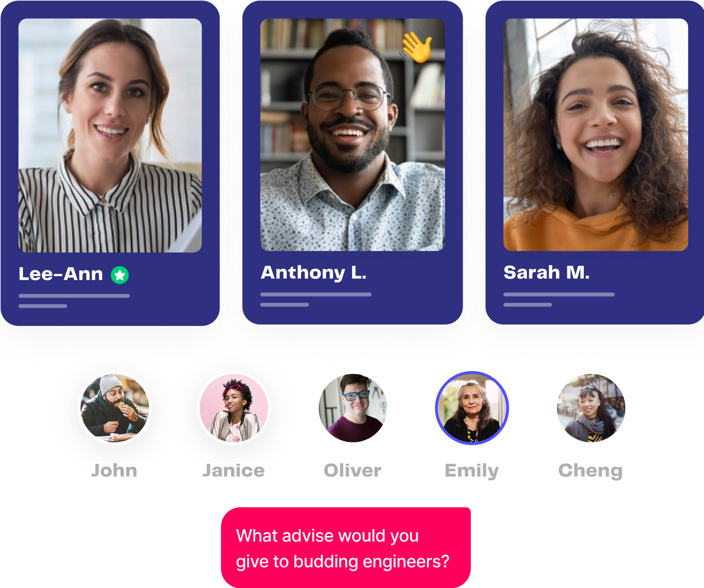
Task: Select Cheng's circular avatar
Action: pos(591,408)
